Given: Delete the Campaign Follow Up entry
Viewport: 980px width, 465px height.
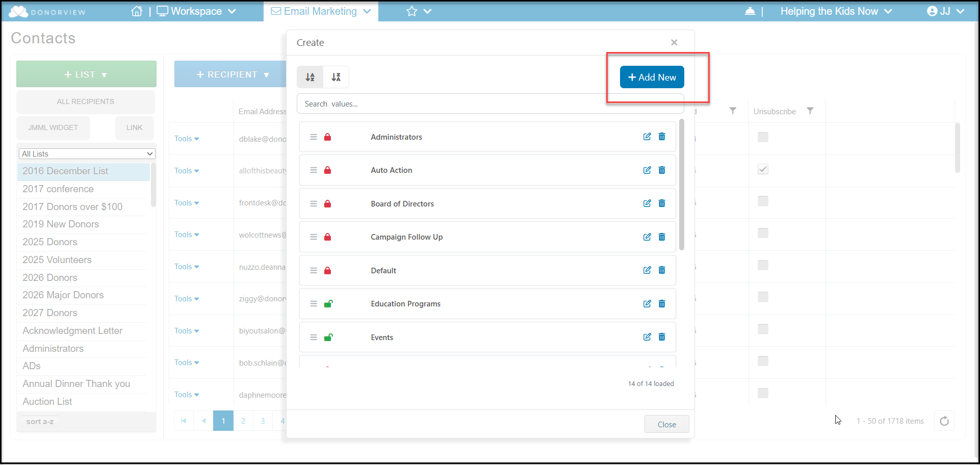Looking at the screenshot, I should click(662, 237).
